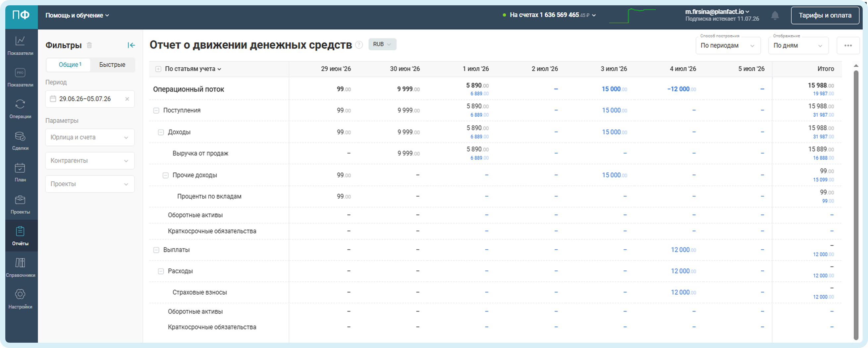The height and width of the screenshot is (348, 868).
Task: Open the Контрагенты filter dropdown
Action: (x=90, y=160)
